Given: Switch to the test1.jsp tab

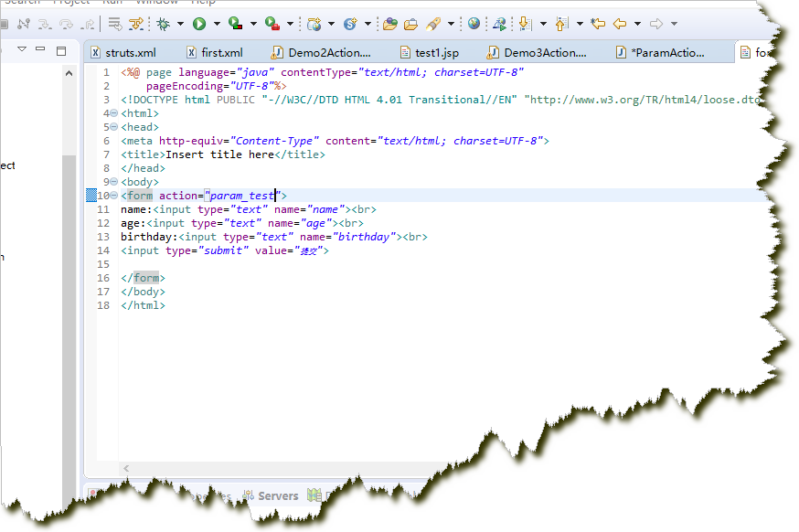Looking at the screenshot, I should pos(430,52).
